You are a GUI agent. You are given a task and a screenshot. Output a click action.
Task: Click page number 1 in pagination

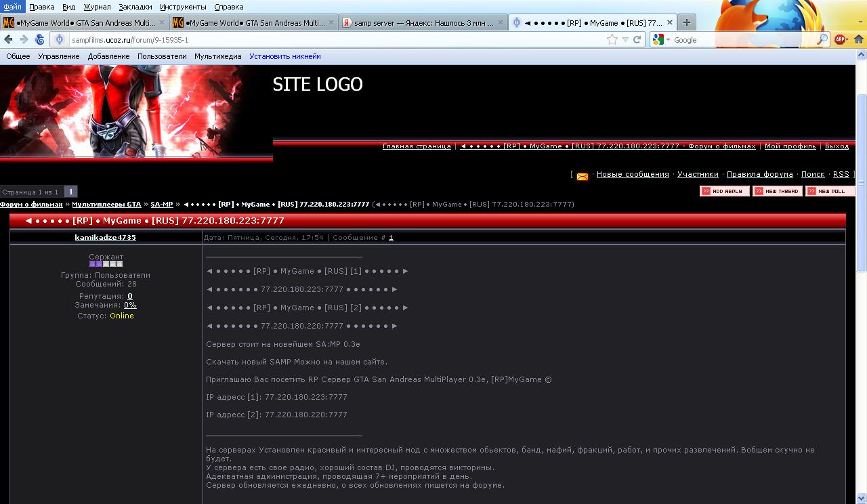pos(70,192)
